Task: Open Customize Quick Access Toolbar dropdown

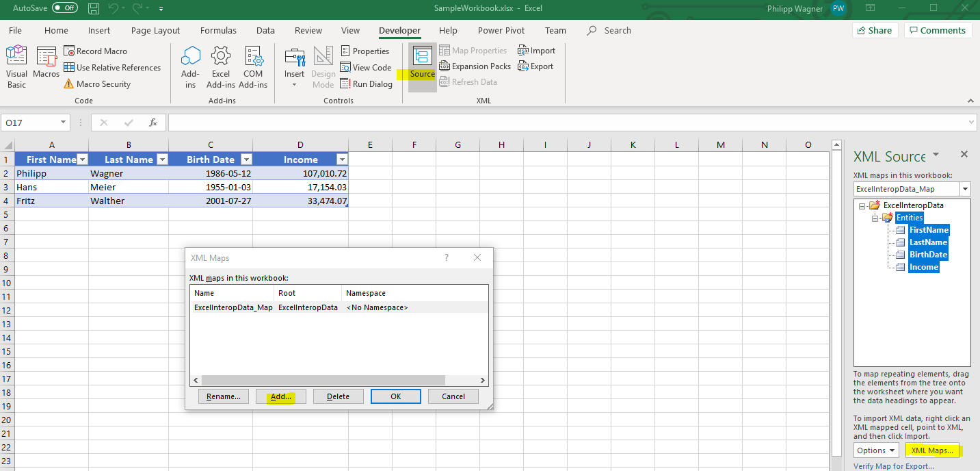Action: (x=161, y=9)
